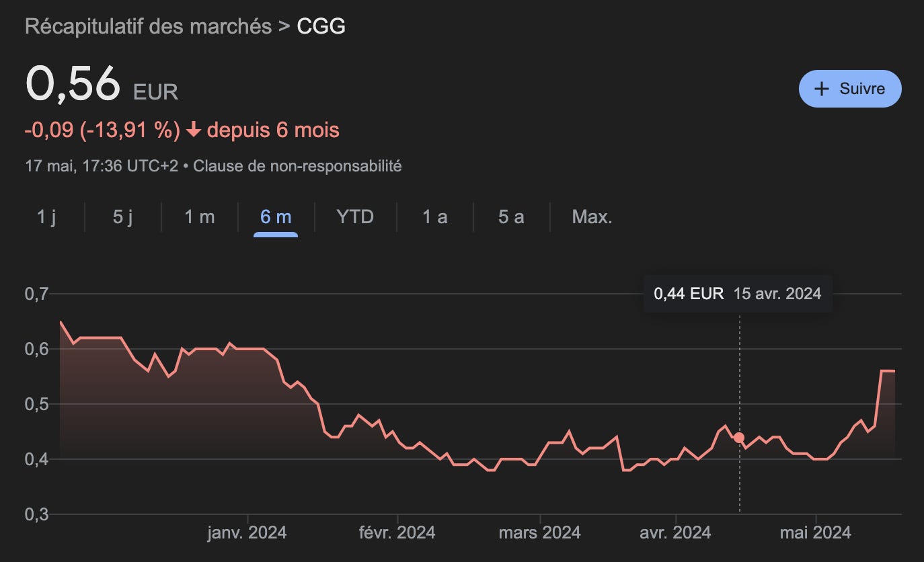Screen dimensions: 924x562
Task: Switch to the 1 m chart view
Action: point(199,216)
